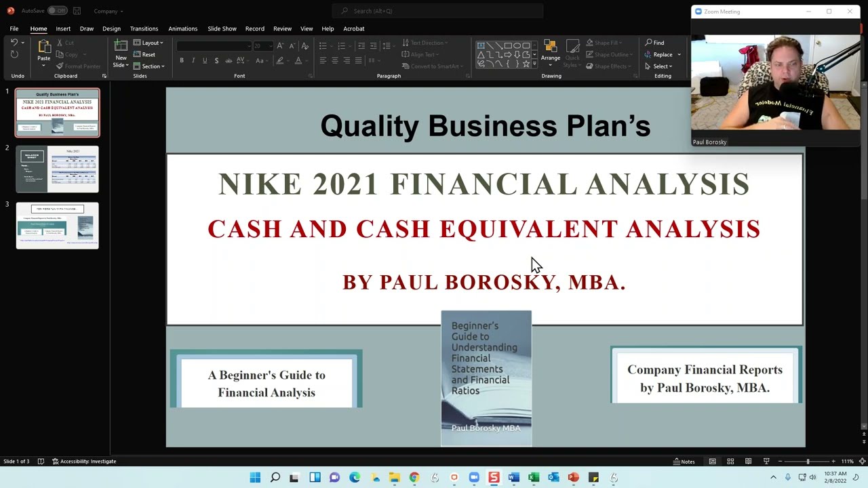Click the Notes button in status bar
The image size is (868, 488).
coord(684,462)
